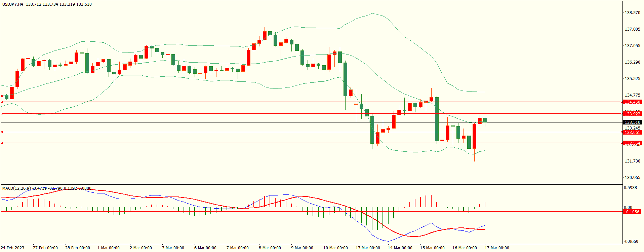The width and height of the screenshot is (644, 252).
Task: Click the MACD(12,26,9) indicator label
Action: (16, 188)
